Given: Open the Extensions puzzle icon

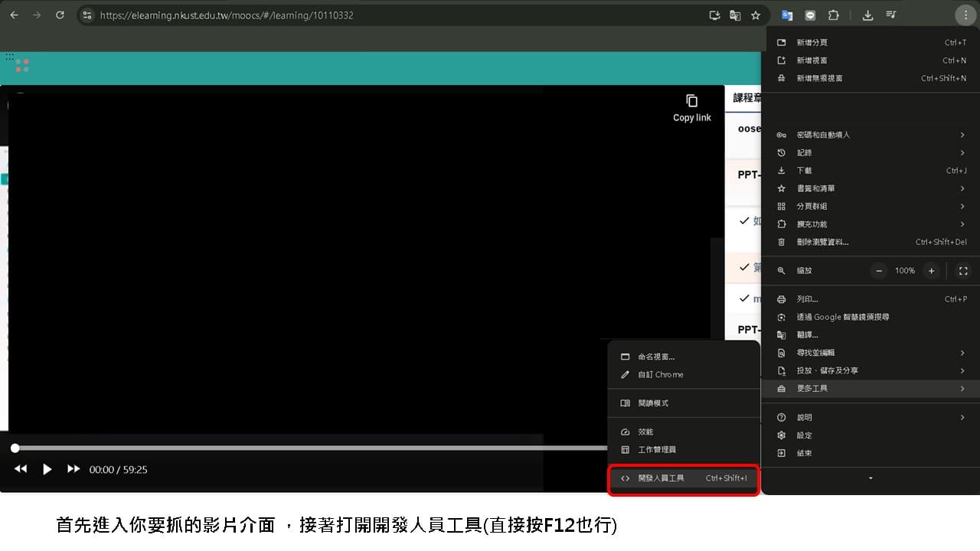Looking at the screenshot, I should pos(834,15).
